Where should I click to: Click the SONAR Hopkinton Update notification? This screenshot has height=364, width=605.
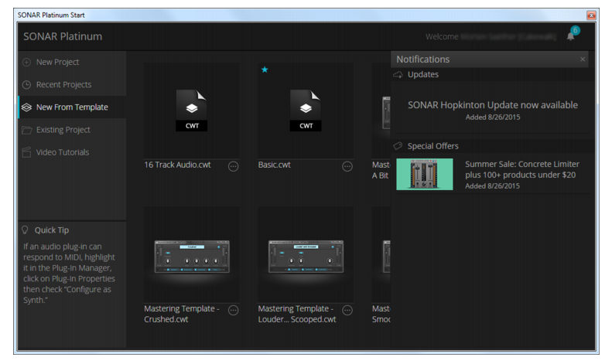click(492, 109)
